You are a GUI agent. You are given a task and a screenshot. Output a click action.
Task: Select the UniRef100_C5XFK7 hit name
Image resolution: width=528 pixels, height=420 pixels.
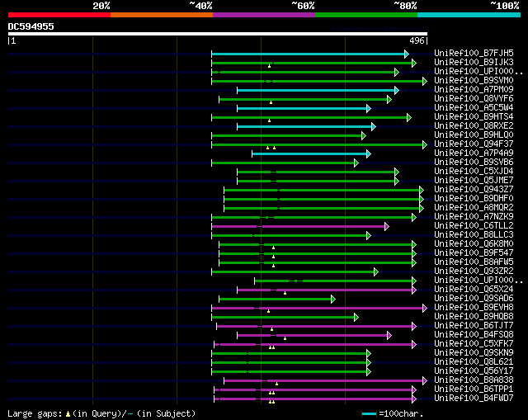click(x=474, y=344)
